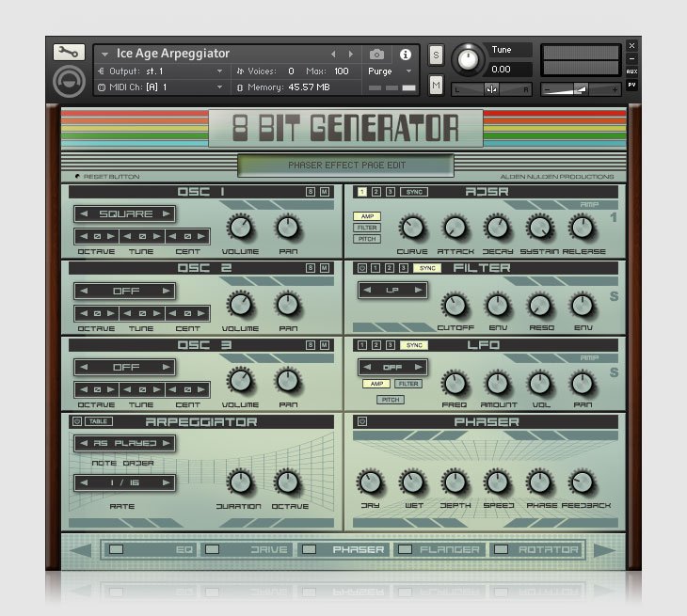Toggle the FILTER SYNC button
687x616 pixels.
click(x=427, y=268)
